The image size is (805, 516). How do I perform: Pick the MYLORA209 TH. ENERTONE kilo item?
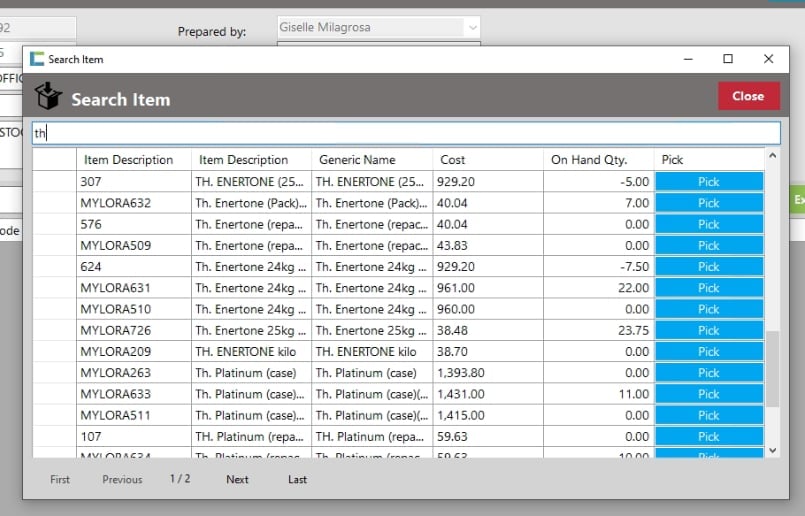(x=708, y=352)
